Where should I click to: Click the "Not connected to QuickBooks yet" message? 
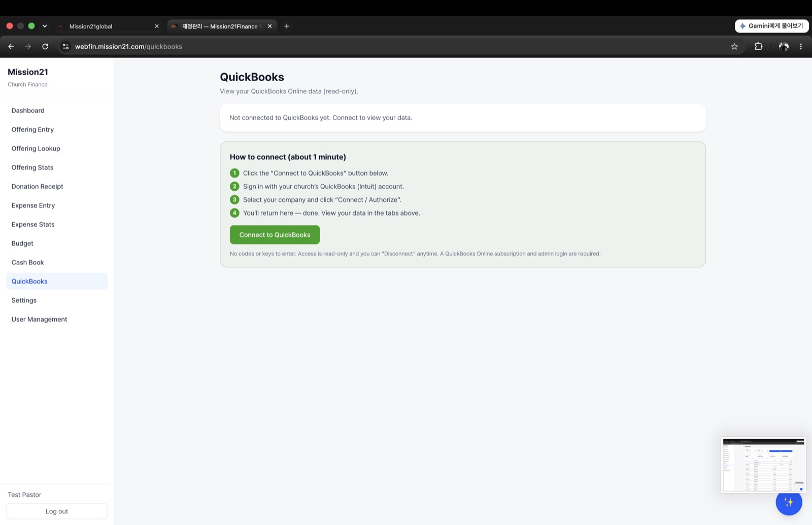point(321,118)
